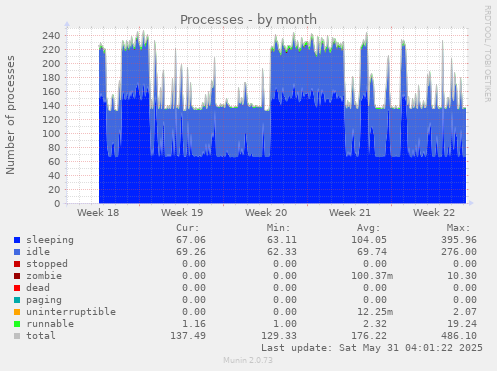
Task: Click total maximum value 486.10
Action: (x=459, y=336)
